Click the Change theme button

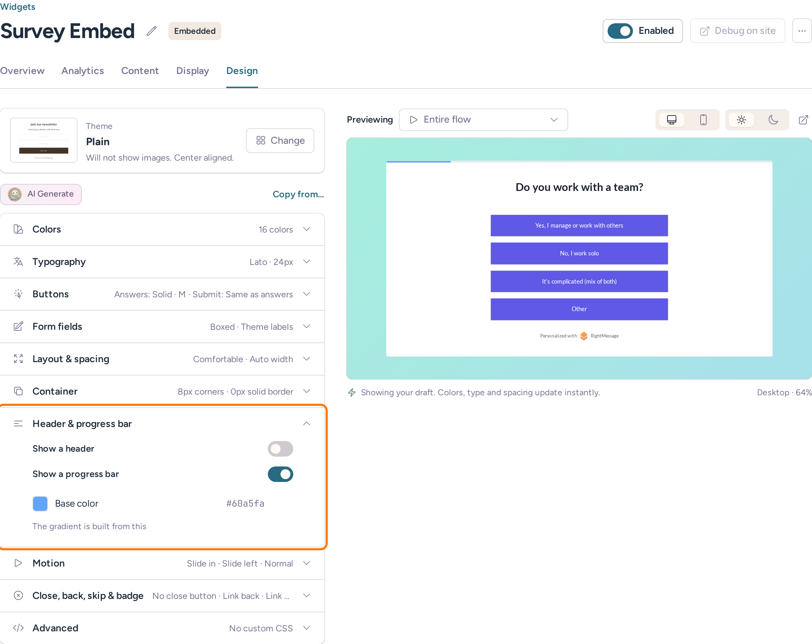tap(280, 141)
